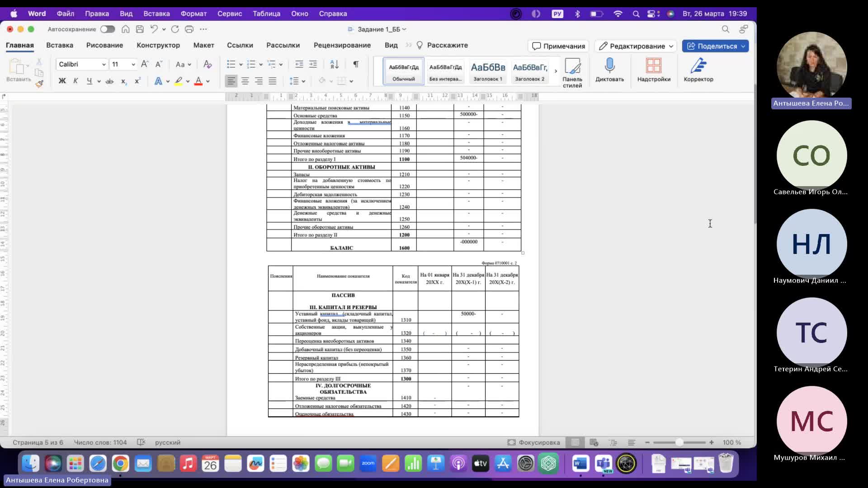
Task: Apply the Обычный style
Action: [x=404, y=71]
